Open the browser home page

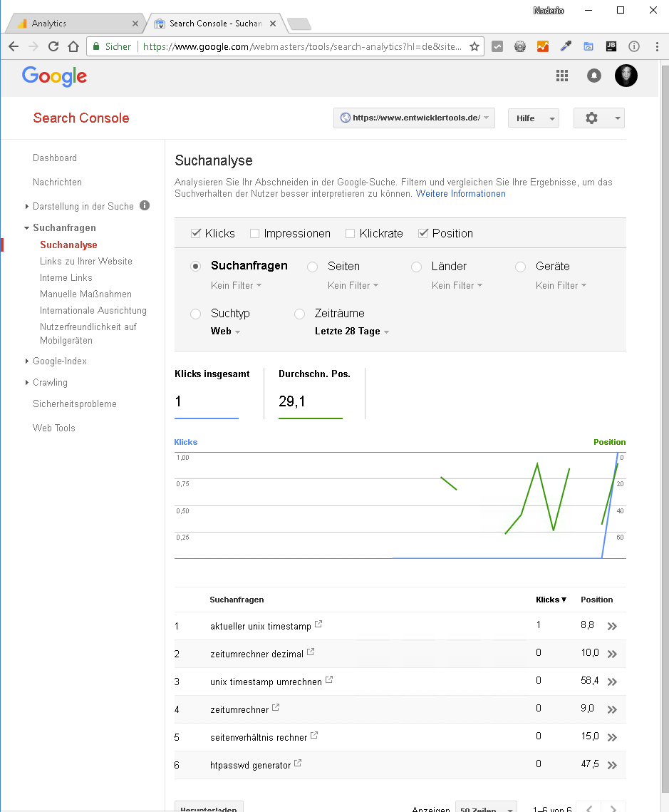coord(73,46)
